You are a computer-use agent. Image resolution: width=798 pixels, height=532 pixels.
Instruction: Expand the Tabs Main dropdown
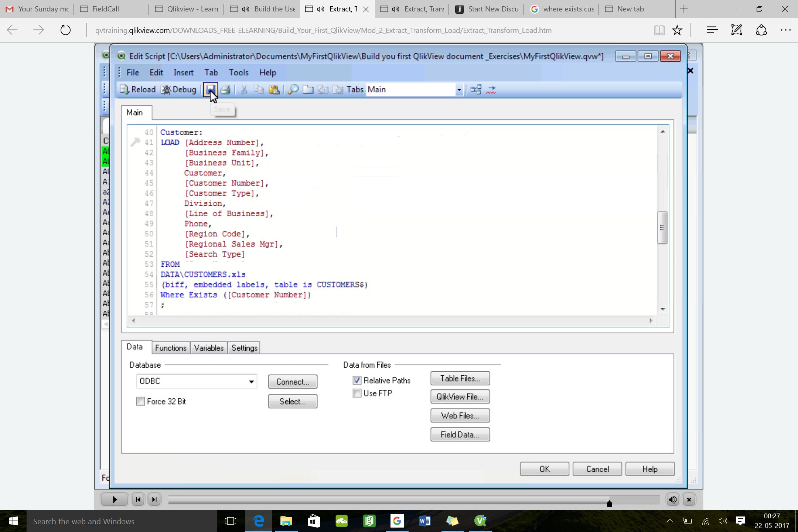coord(459,89)
